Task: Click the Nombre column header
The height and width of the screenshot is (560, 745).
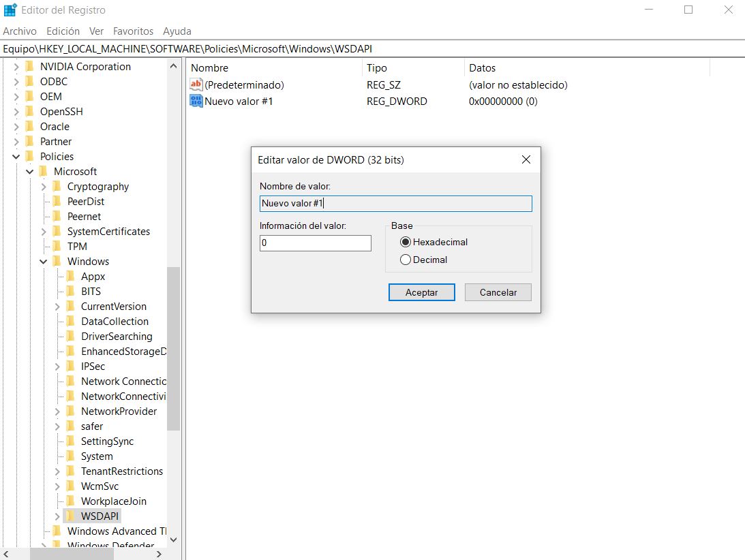Action: point(274,68)
